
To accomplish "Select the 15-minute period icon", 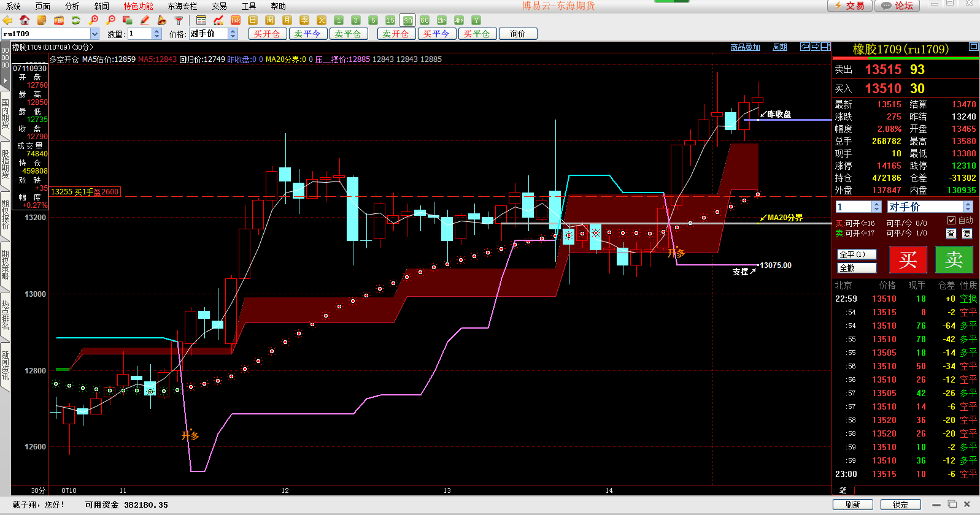I will pos(390,20).
